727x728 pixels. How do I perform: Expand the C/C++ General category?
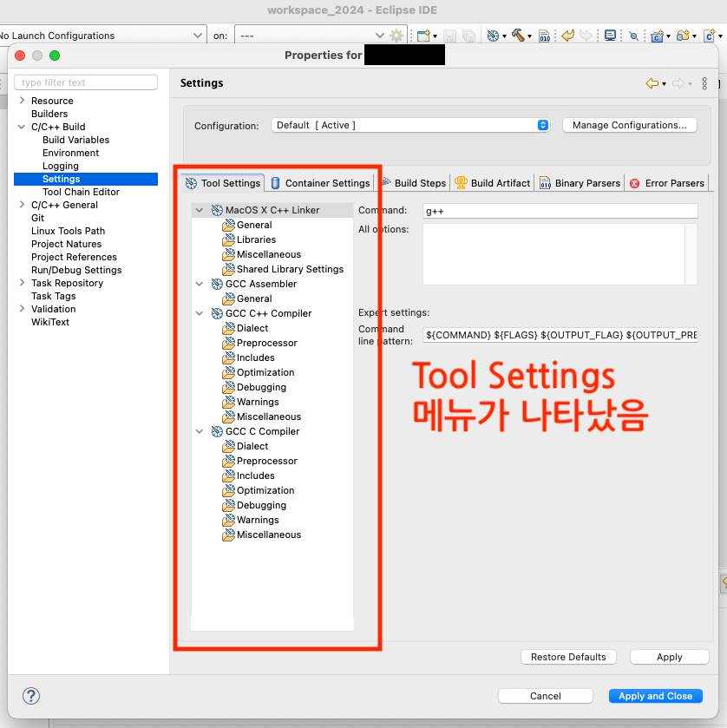22,204
